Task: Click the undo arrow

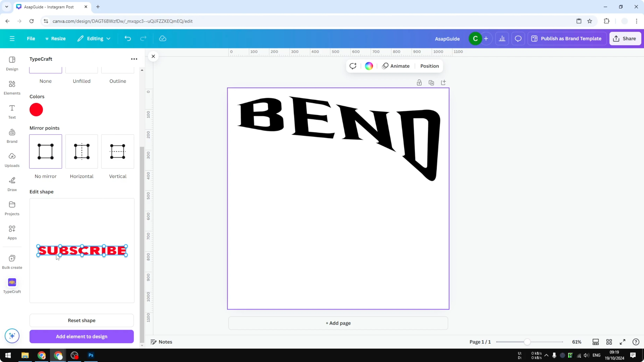Action: (x=128, y=38)
